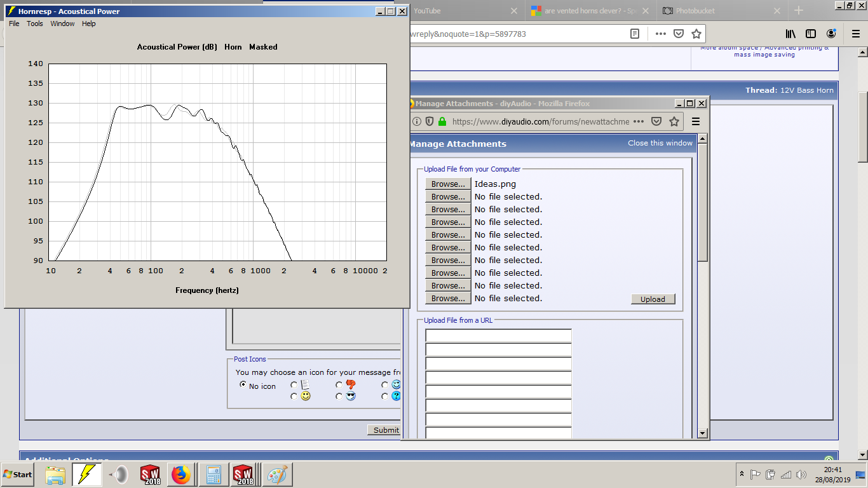Click the popup scrollbar down arrow

click(x=702, y=433)
